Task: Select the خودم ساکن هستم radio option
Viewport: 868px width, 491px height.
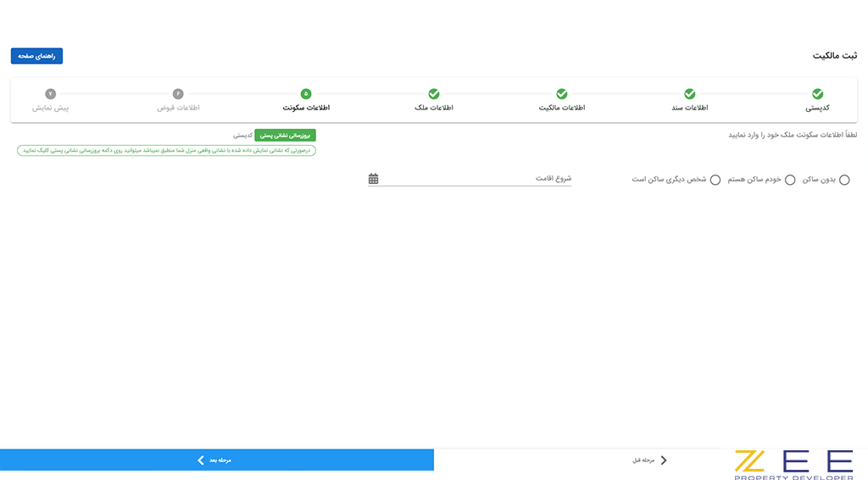Action: coord(789,180)
